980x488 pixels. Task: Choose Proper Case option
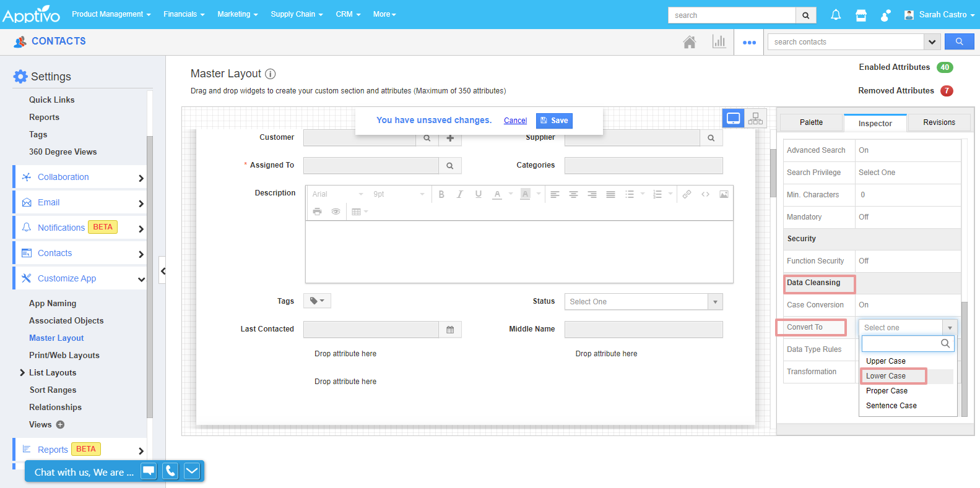[887, 391]
